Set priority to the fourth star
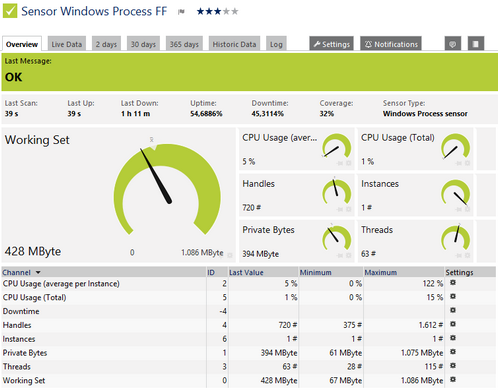 (x=226, y=12)
